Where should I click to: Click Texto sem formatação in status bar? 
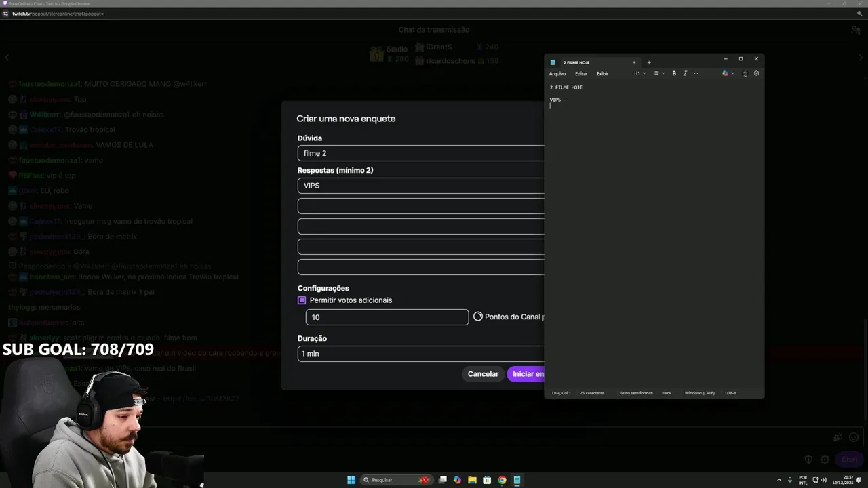(636, 393)
